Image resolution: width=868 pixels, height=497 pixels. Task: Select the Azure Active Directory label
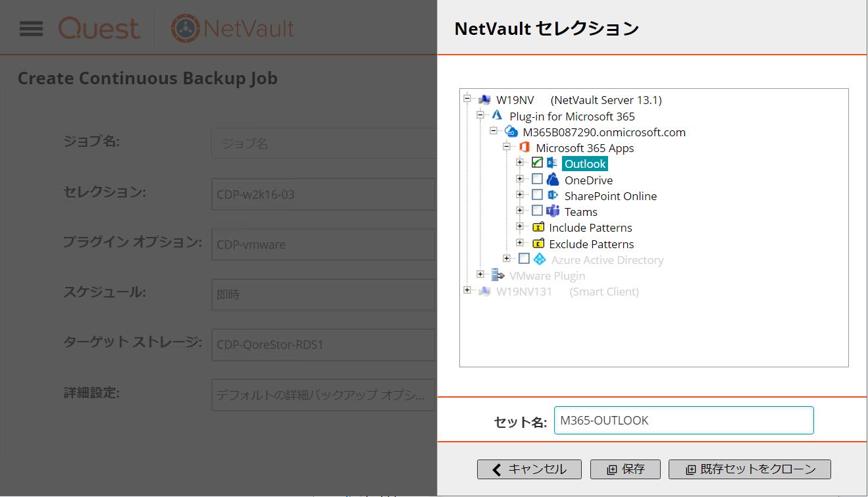tap(607, 260)
